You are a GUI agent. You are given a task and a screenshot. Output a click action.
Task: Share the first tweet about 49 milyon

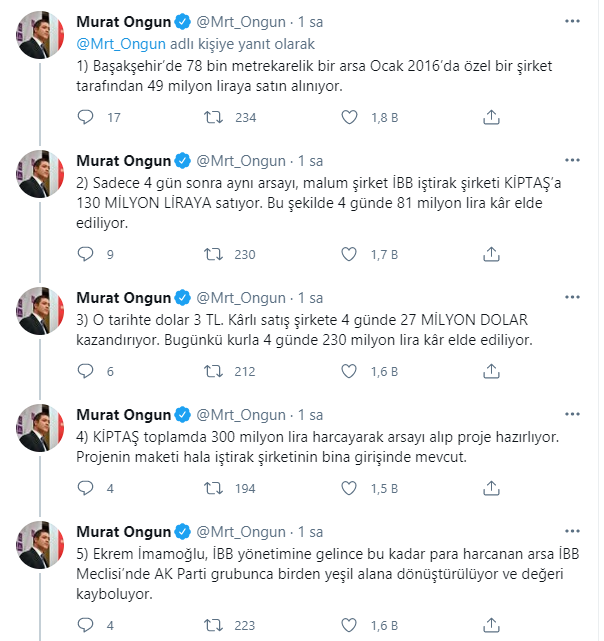pos(490,118)
